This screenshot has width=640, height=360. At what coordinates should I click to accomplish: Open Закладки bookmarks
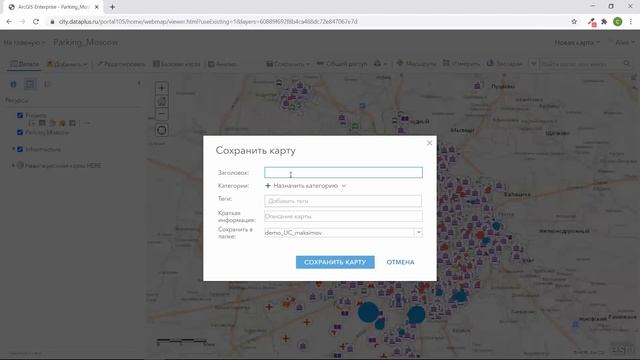(x=504, y=64)
